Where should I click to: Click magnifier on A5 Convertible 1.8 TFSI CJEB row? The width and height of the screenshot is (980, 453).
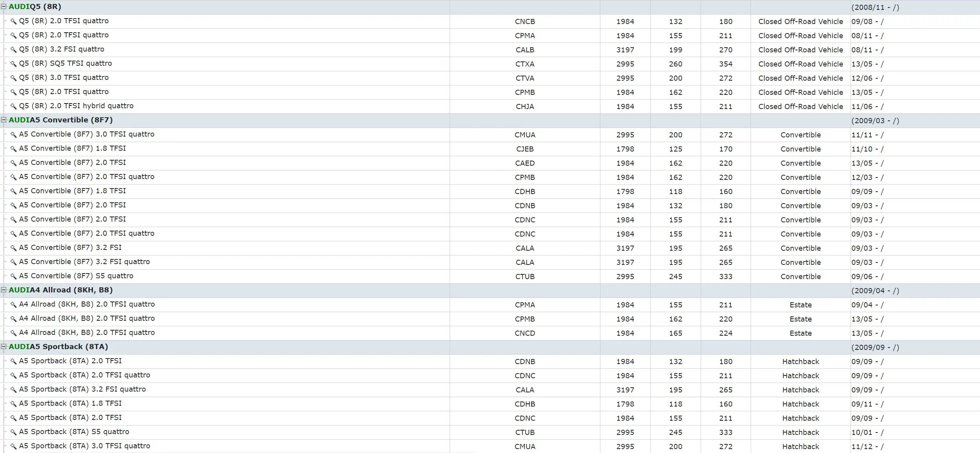tap(13, 149)
